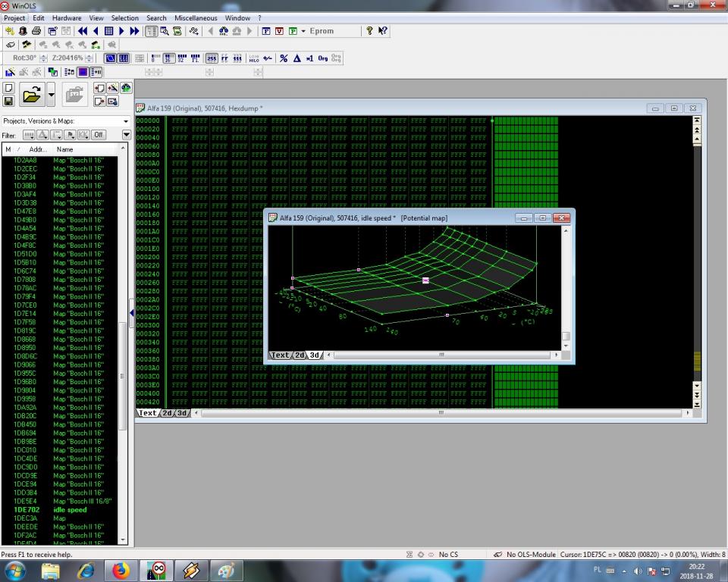Viewport: 728px width, 582px height.
Task: Create a new project with blank page icon
Action: click(x=9, y=88)
